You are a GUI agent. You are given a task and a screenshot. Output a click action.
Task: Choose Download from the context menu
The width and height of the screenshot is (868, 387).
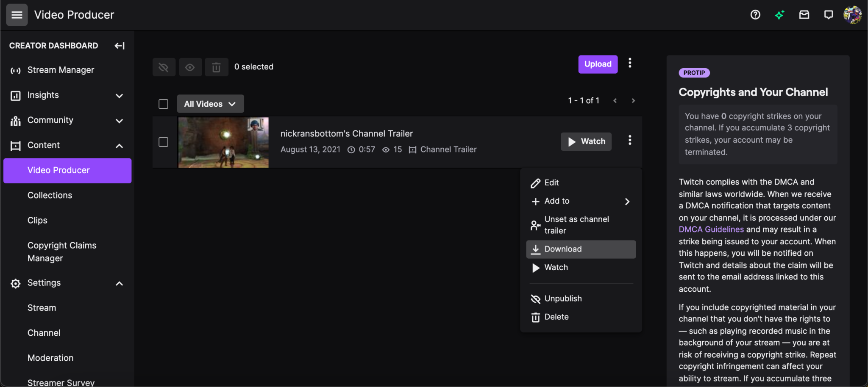tap(562, 249)
